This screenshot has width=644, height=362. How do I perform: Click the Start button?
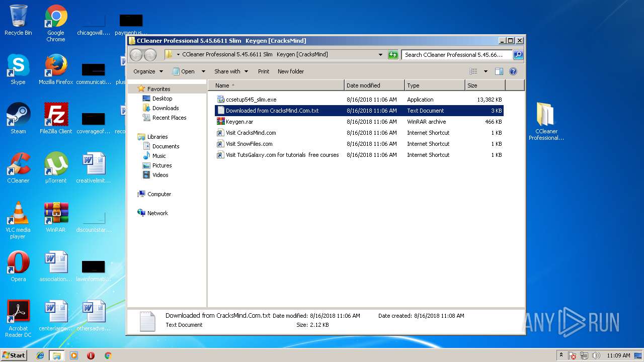pyautogui.click(x=14, y=355)
